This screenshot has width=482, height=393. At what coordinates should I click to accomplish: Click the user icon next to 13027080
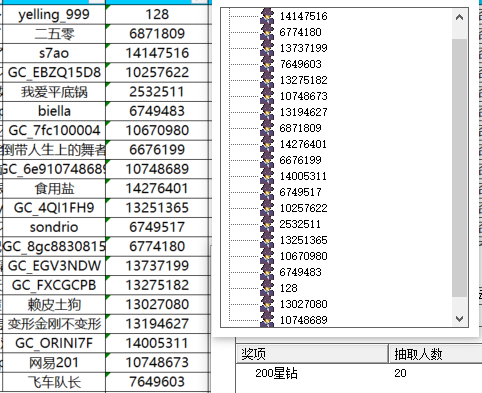(267, 304)
